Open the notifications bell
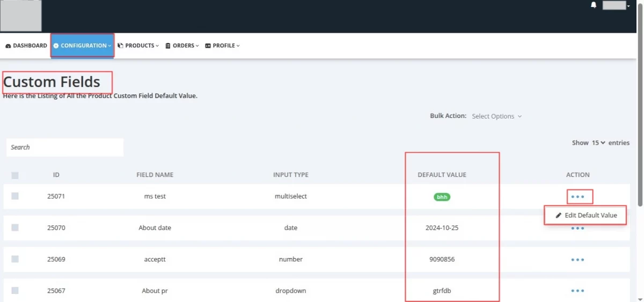 [594, 5]
